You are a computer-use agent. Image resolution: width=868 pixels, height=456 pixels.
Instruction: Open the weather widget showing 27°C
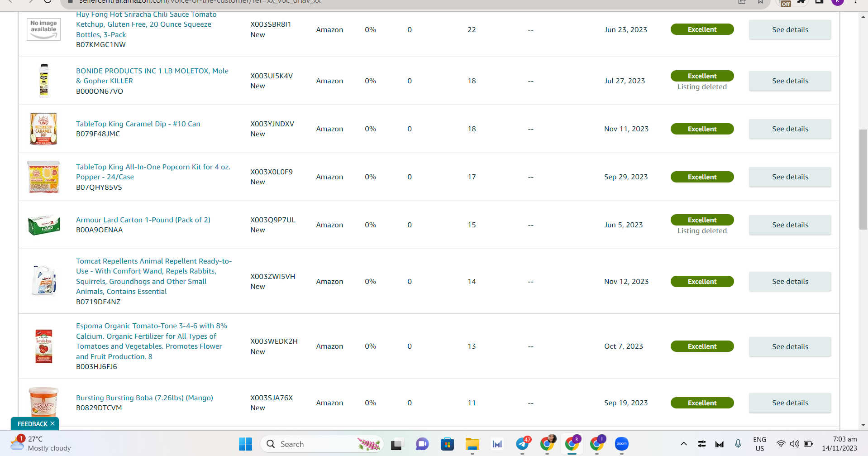tap(41, 444)
